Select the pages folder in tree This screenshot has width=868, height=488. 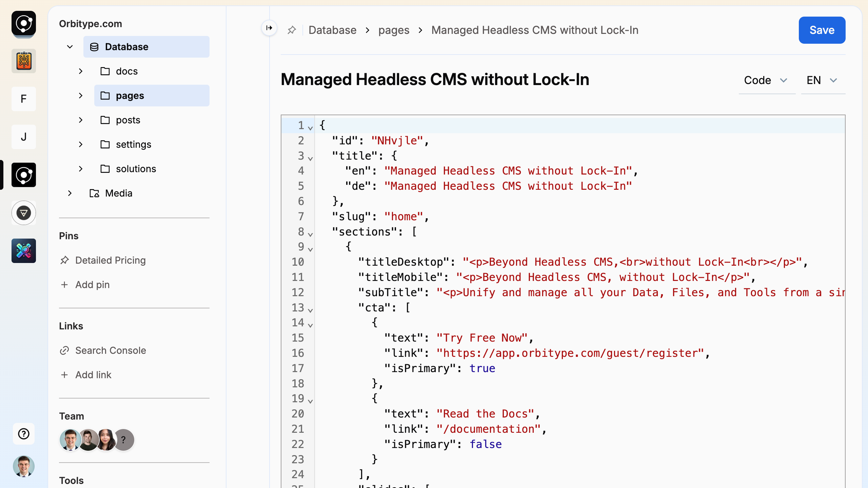[x=152, y=96]
